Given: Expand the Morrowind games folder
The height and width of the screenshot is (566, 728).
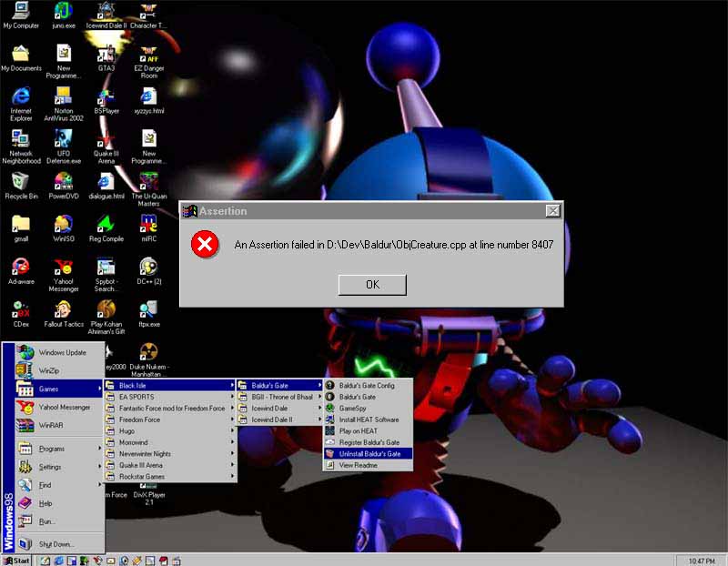Looking at the screenshot, I should (x=170, y=442).
